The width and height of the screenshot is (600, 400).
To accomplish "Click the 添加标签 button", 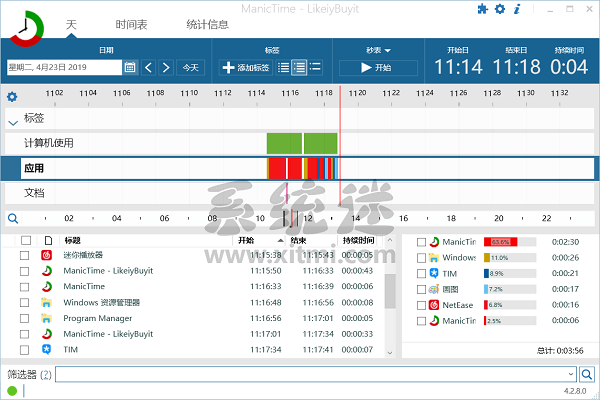I will tap(246, 67).
